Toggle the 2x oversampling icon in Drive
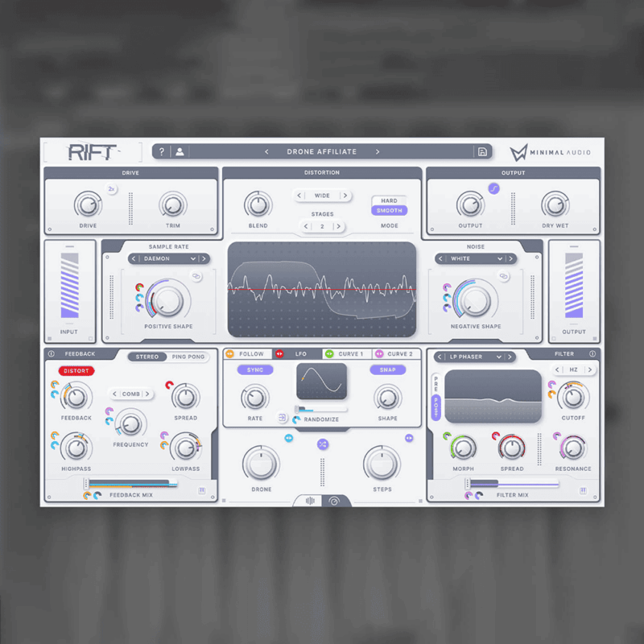The width and height of the screenshot is (644, 644). [x=111, y=189]
